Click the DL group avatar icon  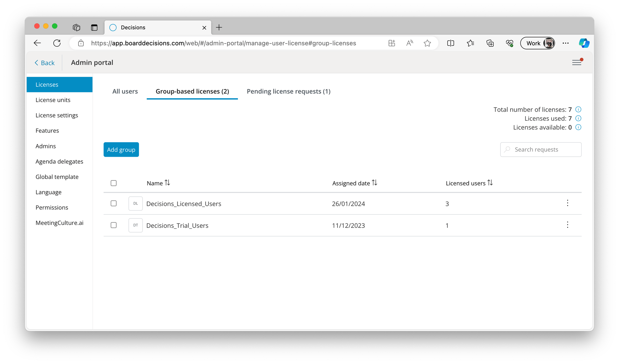click(x=135, y=203)
